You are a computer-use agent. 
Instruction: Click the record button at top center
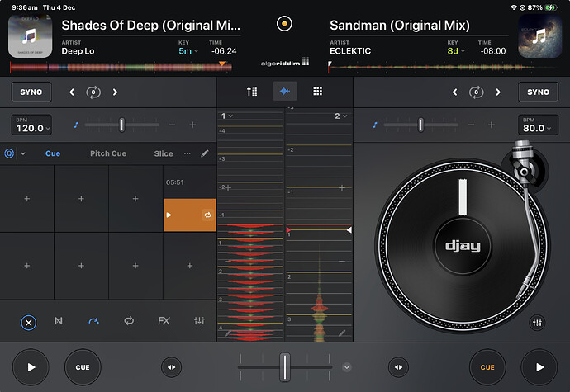point(285,23)
